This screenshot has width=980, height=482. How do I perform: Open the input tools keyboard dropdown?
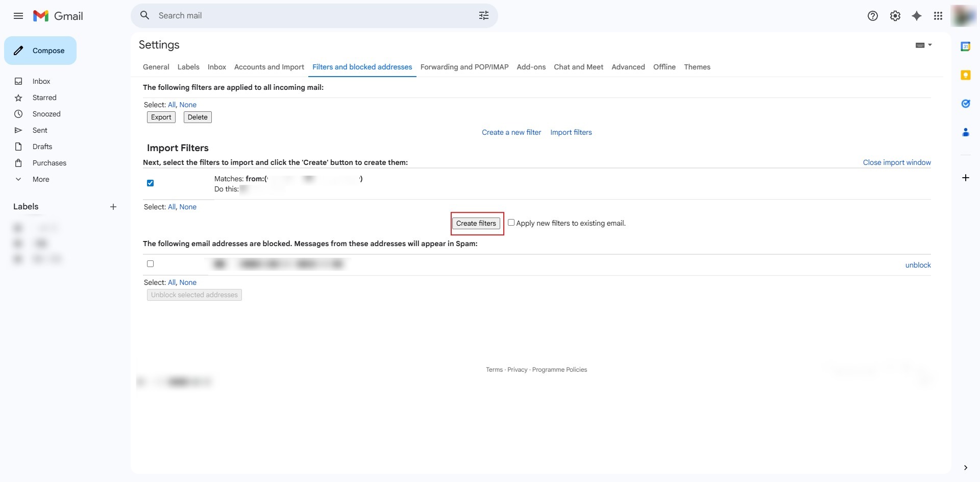pyautogui.click(x=923, y=45)
